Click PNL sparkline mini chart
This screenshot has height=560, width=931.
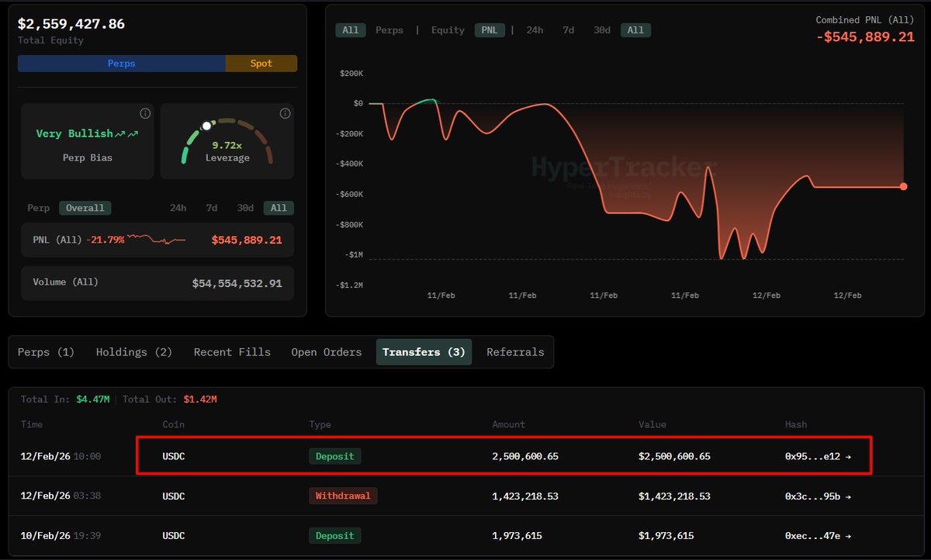pyautogui.click(x=156, y=240)
